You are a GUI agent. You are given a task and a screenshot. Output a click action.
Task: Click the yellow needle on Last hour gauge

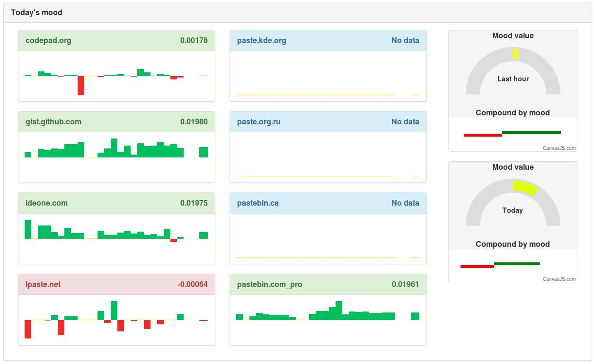click(x=515, y=53)
